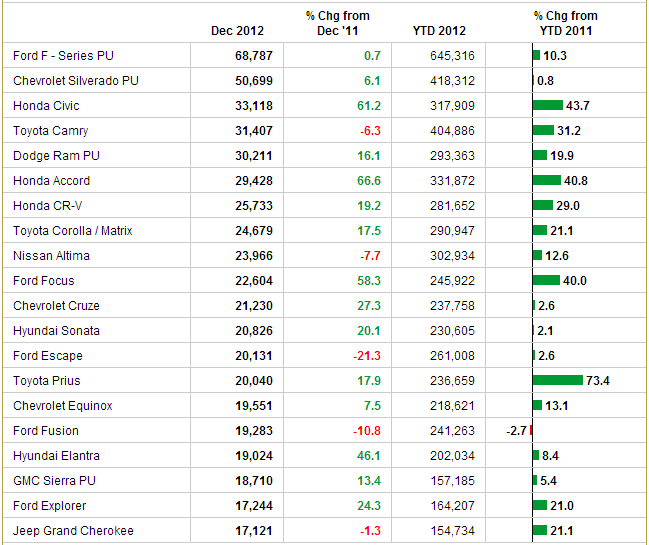The height and width of the screenshot is (545, 649).
Task: Click the green bar labeled 29.0
Action: [543, 205]
